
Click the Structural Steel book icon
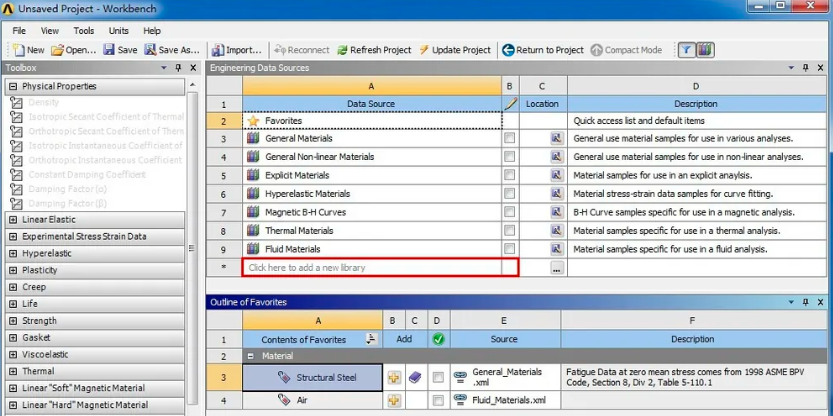click(415, 378)
